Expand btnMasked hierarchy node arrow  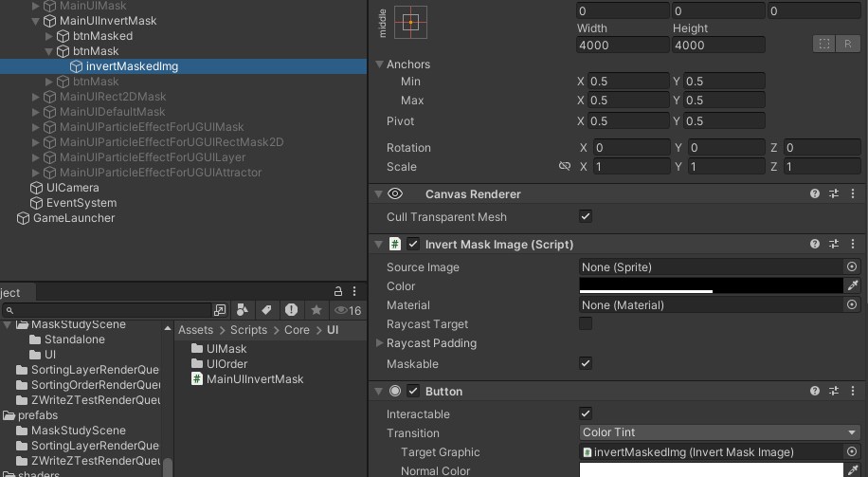point(48,36)
